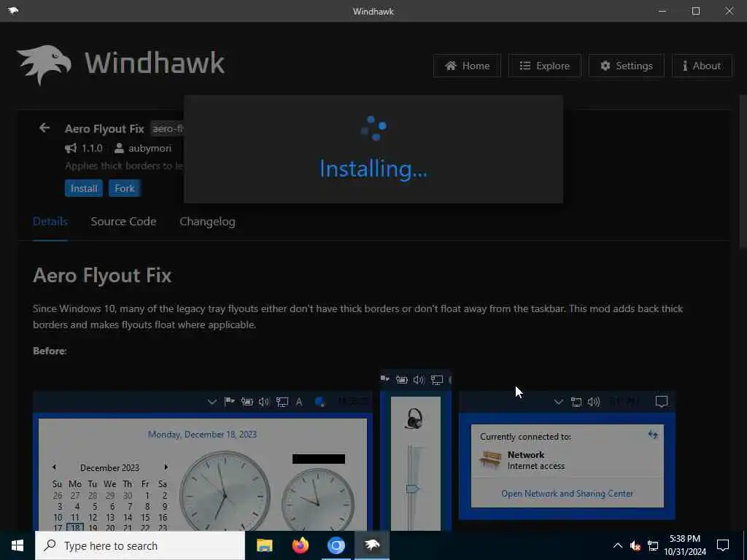Click the taskbar search box

(140, 545)
